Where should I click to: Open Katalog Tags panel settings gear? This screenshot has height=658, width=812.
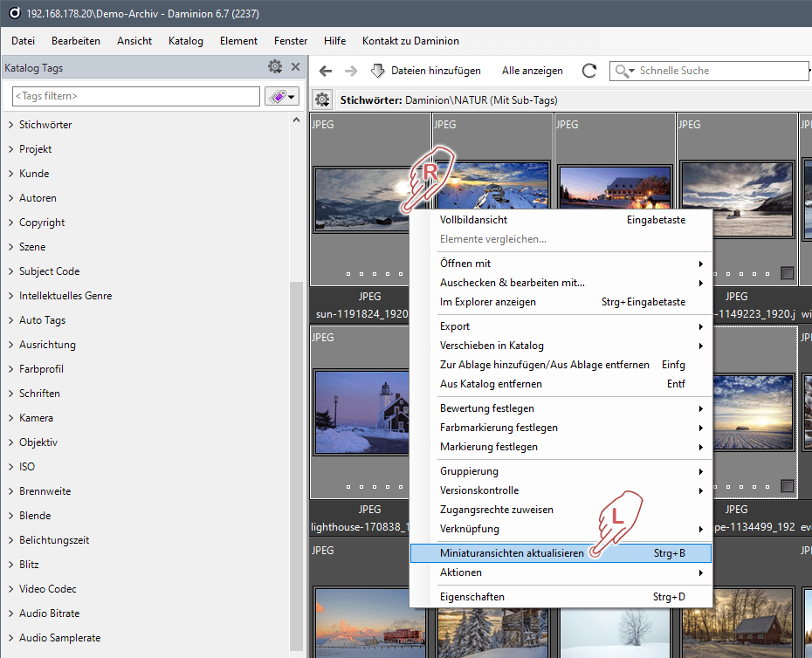(275, 67)
